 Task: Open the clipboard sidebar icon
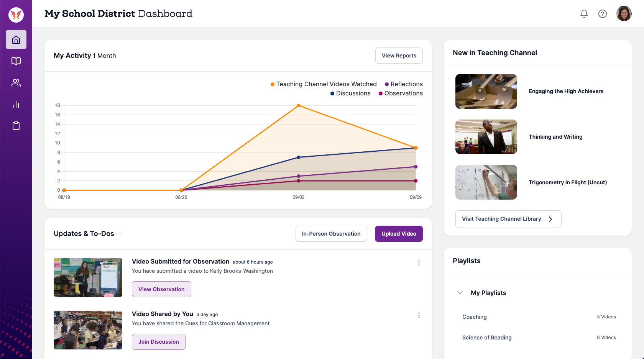coord(16,126)
